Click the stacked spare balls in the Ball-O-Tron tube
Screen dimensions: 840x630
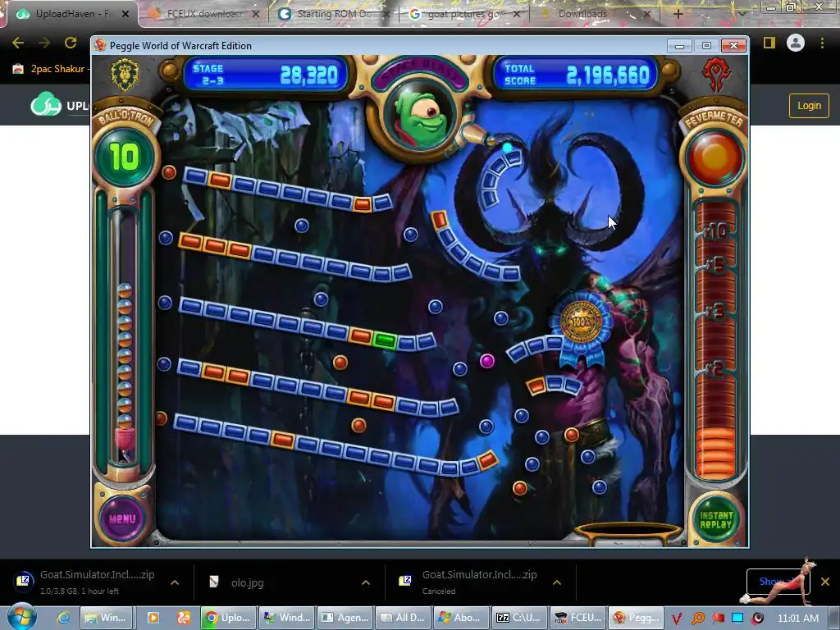click(125, 356)
